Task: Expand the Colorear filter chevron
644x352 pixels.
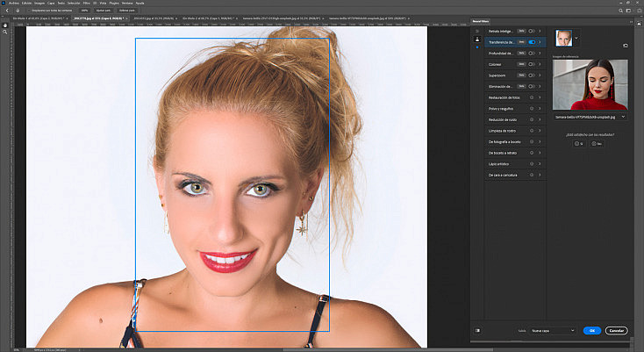Action: 540,64
